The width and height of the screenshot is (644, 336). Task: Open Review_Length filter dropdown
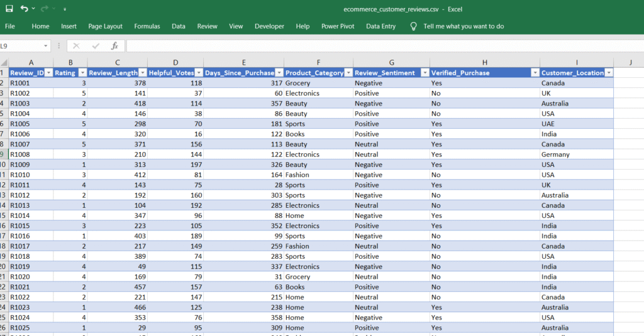(143, 73)
